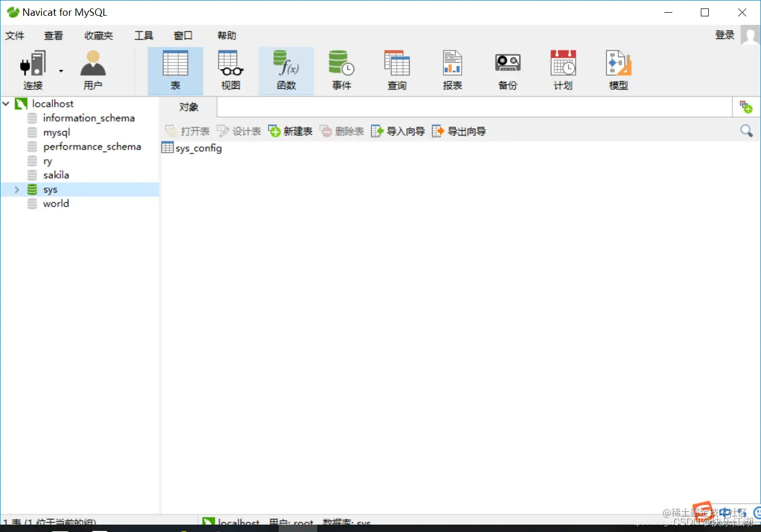Viewport: 761px width, 532px height.
Task: Open the 收藏夹 menu
Action: 99,35
